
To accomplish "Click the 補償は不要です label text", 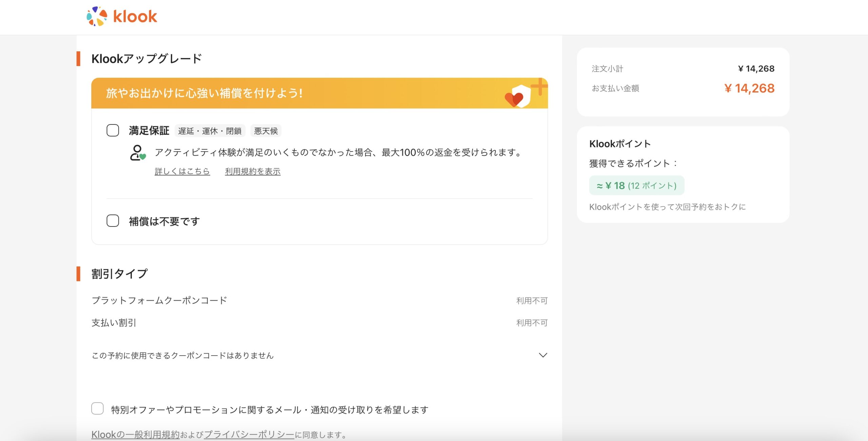I will 164,221.
